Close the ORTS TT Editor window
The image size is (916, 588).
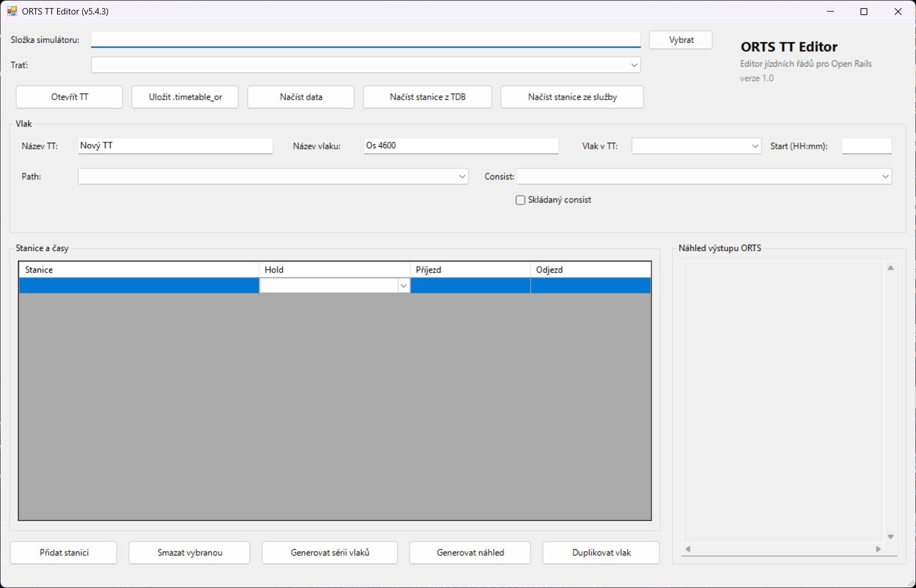898,12
